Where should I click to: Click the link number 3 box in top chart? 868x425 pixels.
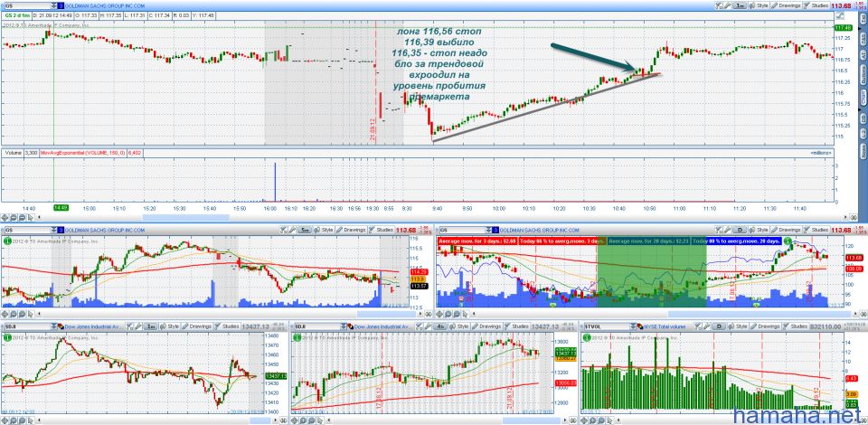pos(61,5)
